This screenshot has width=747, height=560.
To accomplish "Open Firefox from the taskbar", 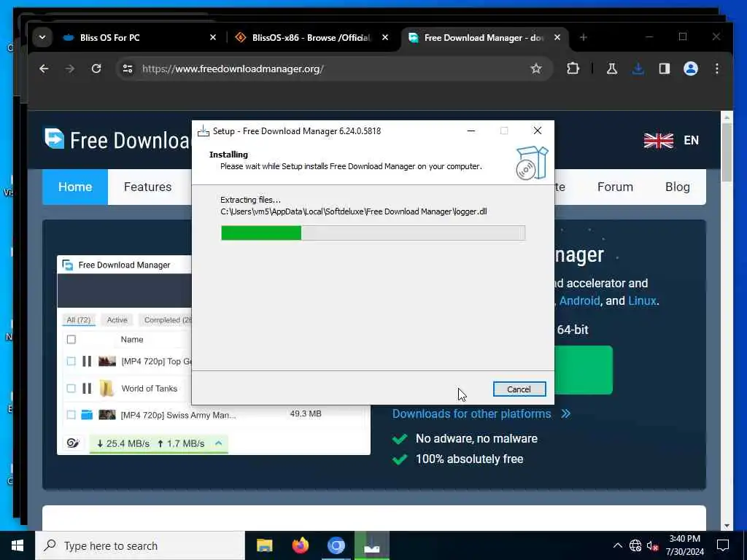I will [x=300, y=545].
